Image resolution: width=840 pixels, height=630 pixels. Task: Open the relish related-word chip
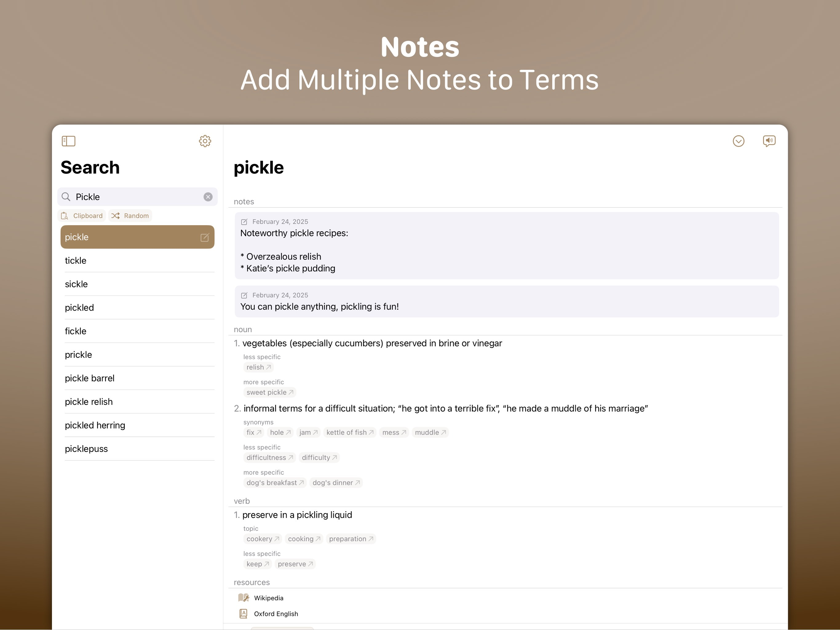258,367
